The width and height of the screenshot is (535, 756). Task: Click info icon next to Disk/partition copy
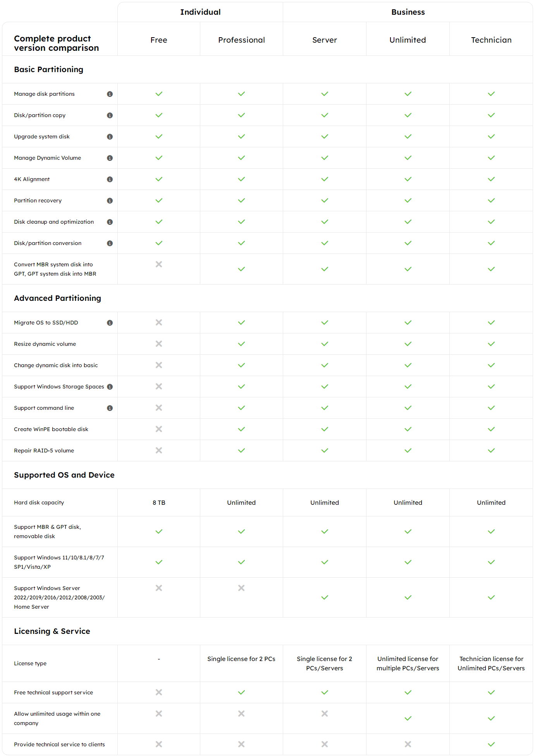coord(110,116)
